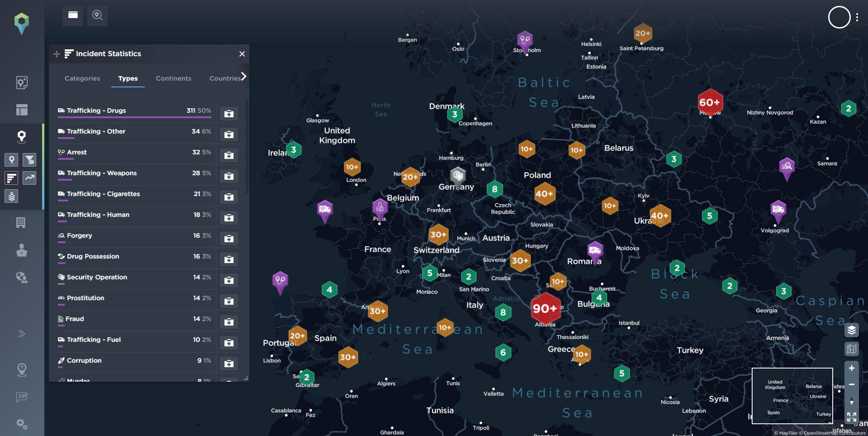Click briefcase button for Trafficking - Human
Screen dimensions: 868x436
(229, 218)
